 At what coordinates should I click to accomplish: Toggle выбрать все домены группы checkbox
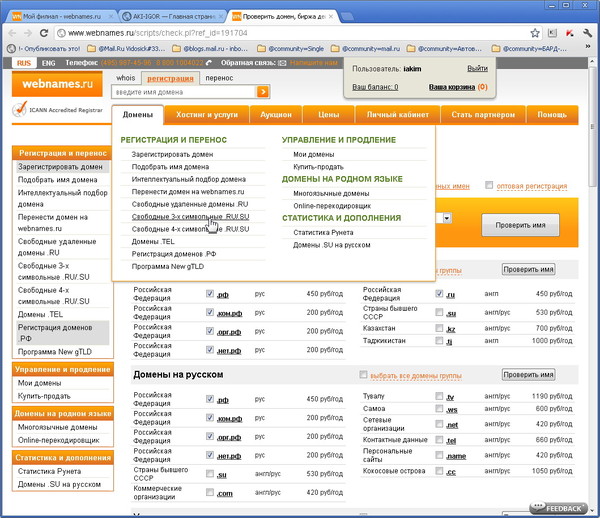tap(363, 374)
